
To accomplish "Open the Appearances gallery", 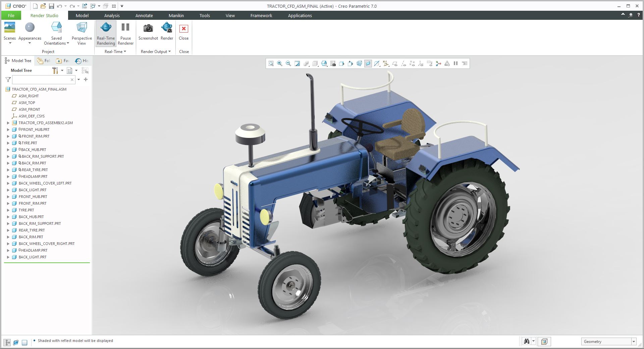I will 30,33.
